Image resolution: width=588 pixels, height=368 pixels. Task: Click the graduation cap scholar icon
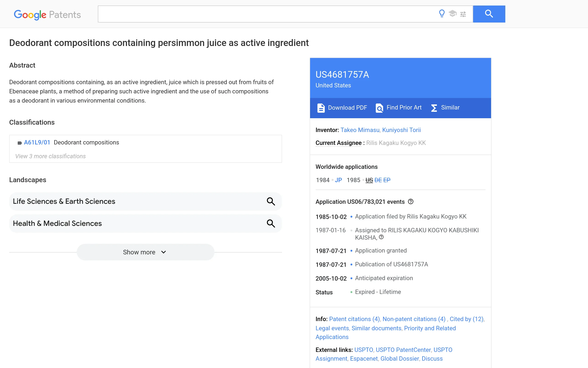coord(452,13)
